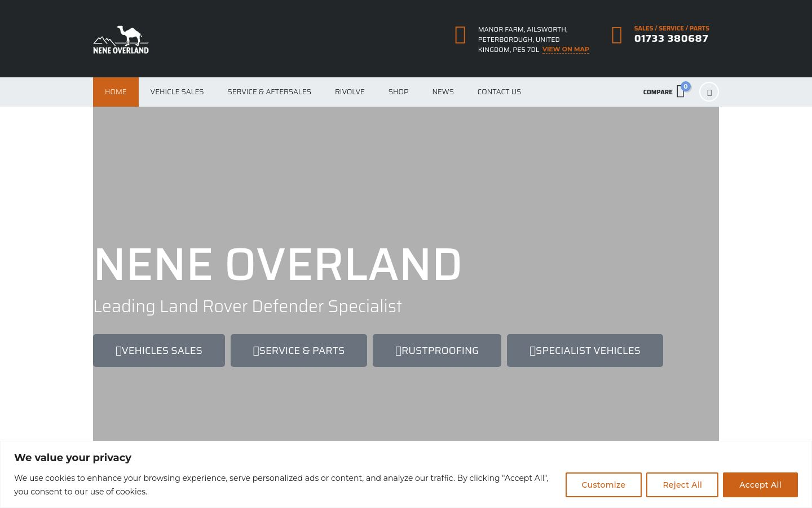
Task: Customize cookie preferences
Action: coord(603,485)
